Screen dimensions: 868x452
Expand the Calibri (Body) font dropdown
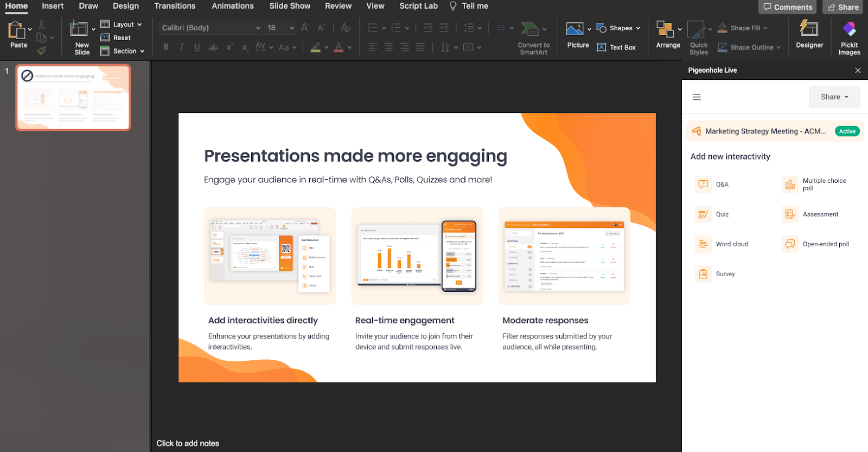[x=258, y=28]
